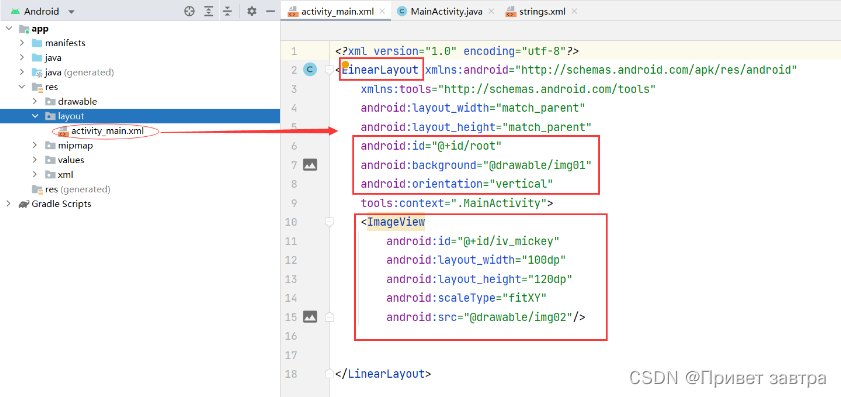The image size is (841, 397).
Task: Select the mipmap folder row
Action: 139,145
